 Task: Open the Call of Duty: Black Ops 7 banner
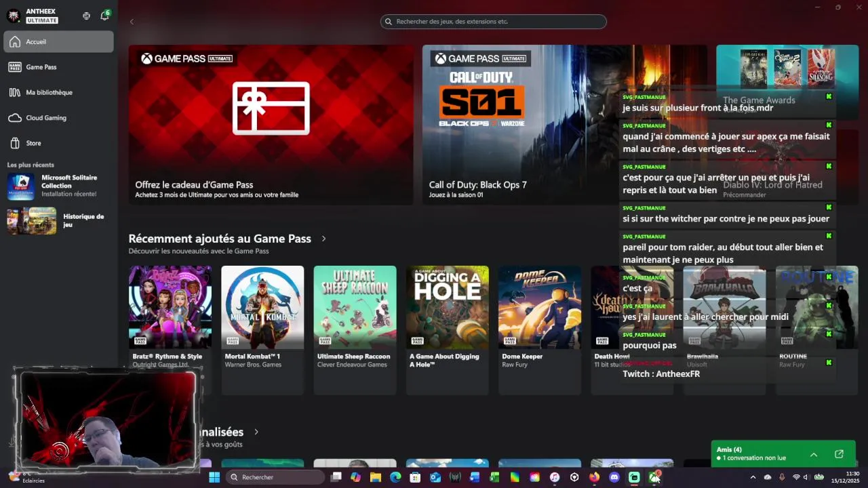(564, 125)
